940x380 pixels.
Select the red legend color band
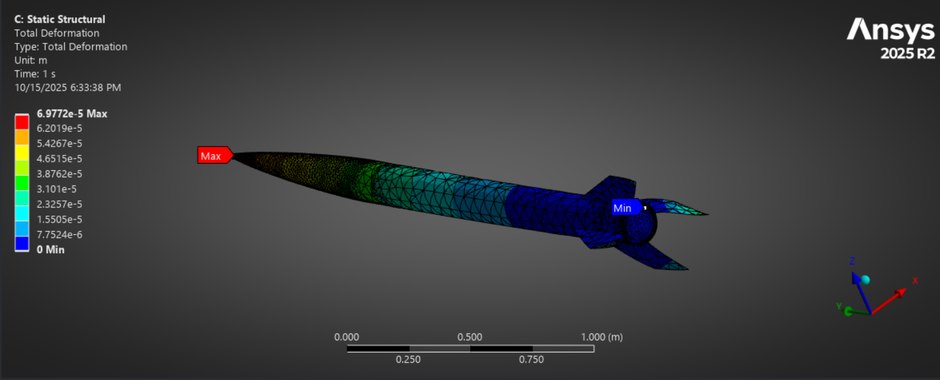click(x=22, y=122)
